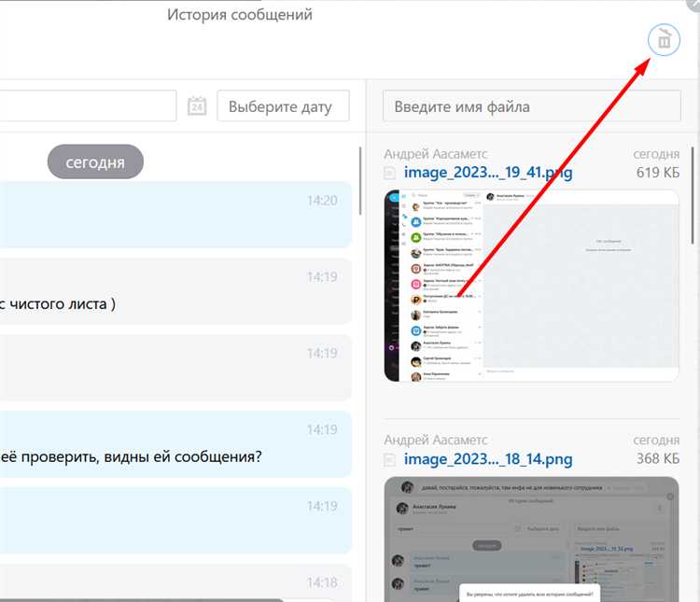
Task: Click sender name 'Андрей Аасаметс' above the 368 КБ file
Action: coord(436,441)
